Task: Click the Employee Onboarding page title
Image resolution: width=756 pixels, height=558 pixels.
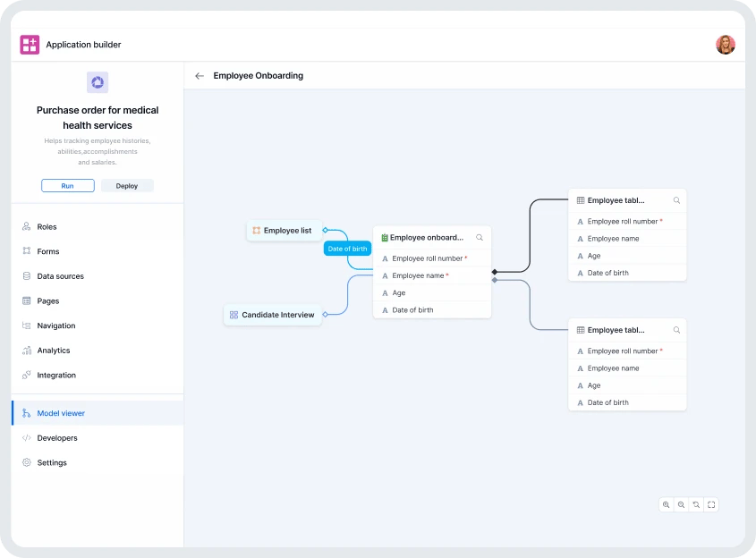Action: tap(258, 76)
